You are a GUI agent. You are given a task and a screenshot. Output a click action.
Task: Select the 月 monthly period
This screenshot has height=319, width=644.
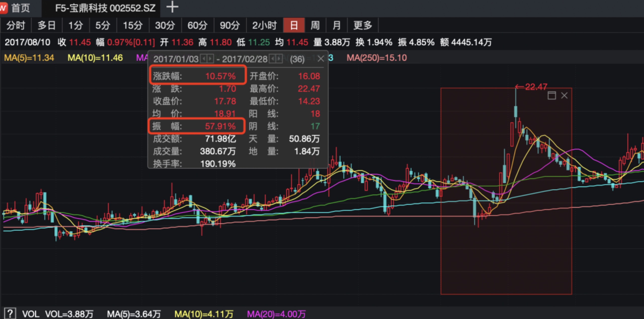(336, 25)
